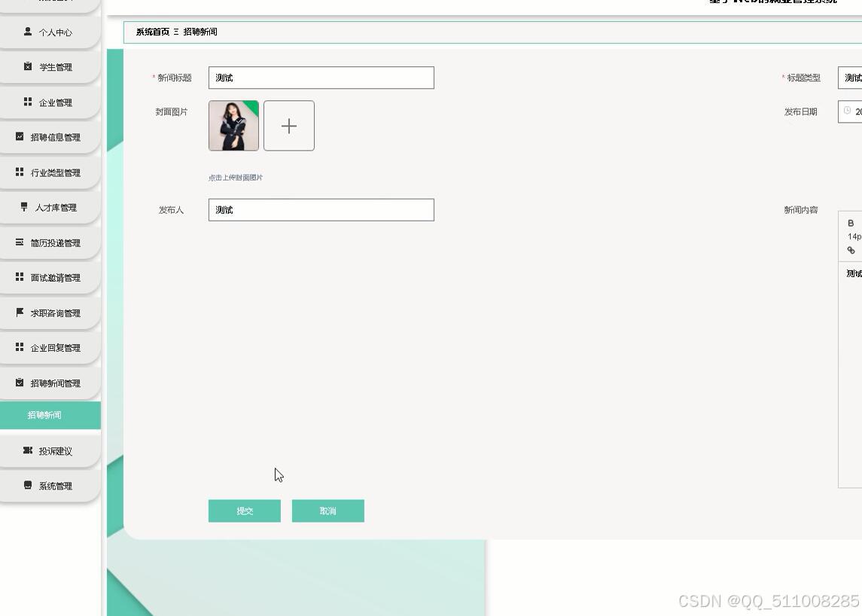Open 学生管理 menu
Viewport: 862px width, 616px height.
[x=50, y=67]
